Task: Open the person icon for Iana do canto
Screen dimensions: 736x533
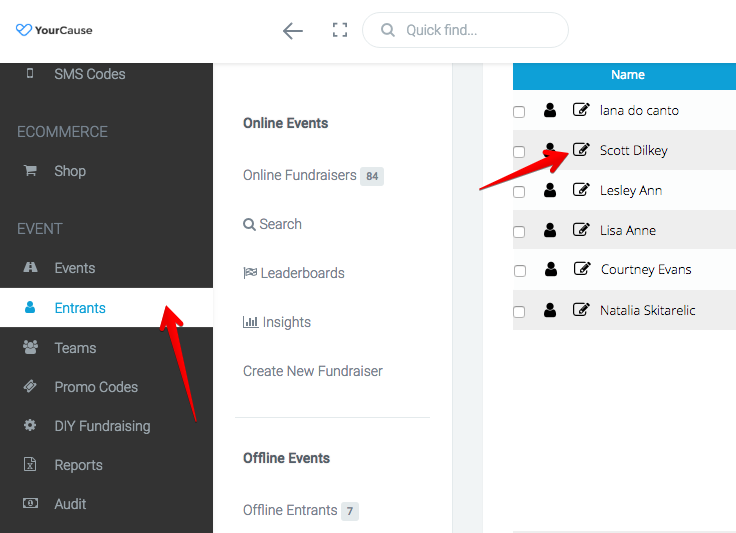Action: [550, 110]
